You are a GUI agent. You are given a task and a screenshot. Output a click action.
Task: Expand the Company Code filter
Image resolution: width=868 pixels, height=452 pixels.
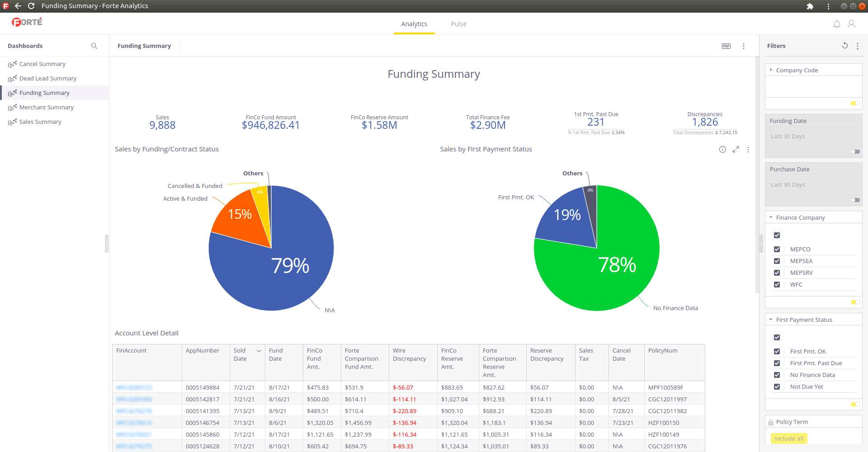tap(771, 70)
